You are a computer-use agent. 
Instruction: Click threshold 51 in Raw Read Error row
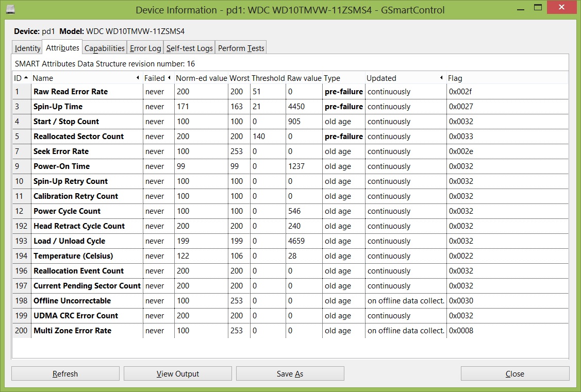(x=257, y=91)
